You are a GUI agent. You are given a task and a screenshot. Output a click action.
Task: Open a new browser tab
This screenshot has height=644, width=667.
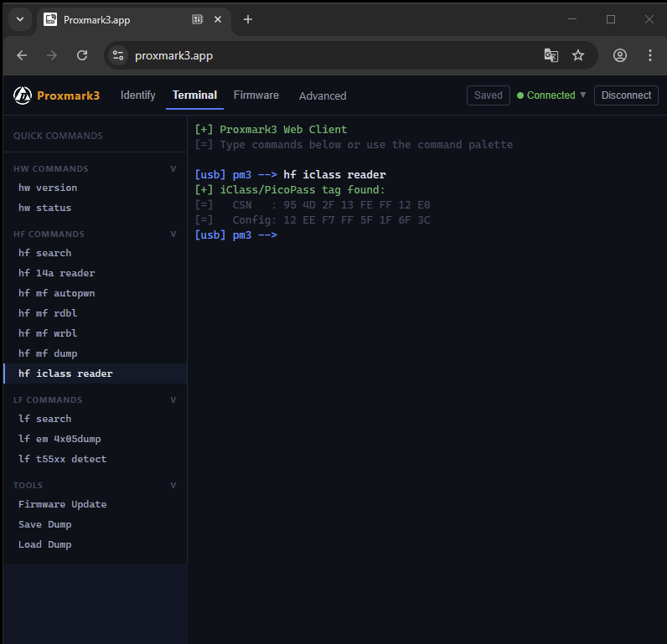click(247, 19)
